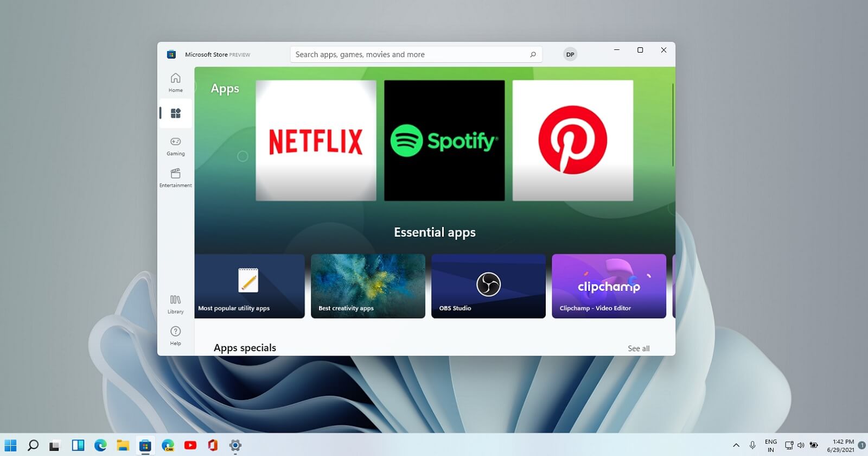Viewport: 868px width, 456px height.
Task: Open Most popular utility apps card
Action: pyautogui.click(x=250, y=286)
